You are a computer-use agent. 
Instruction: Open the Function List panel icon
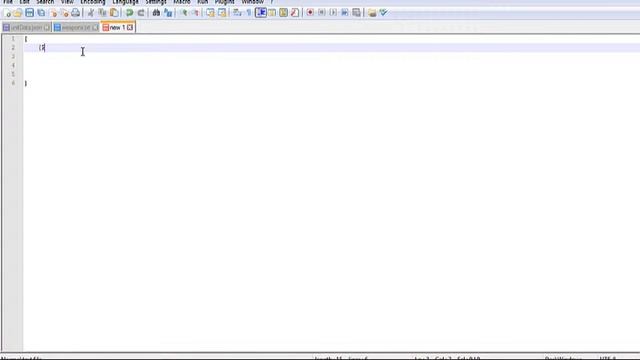[x=295, y=13]
